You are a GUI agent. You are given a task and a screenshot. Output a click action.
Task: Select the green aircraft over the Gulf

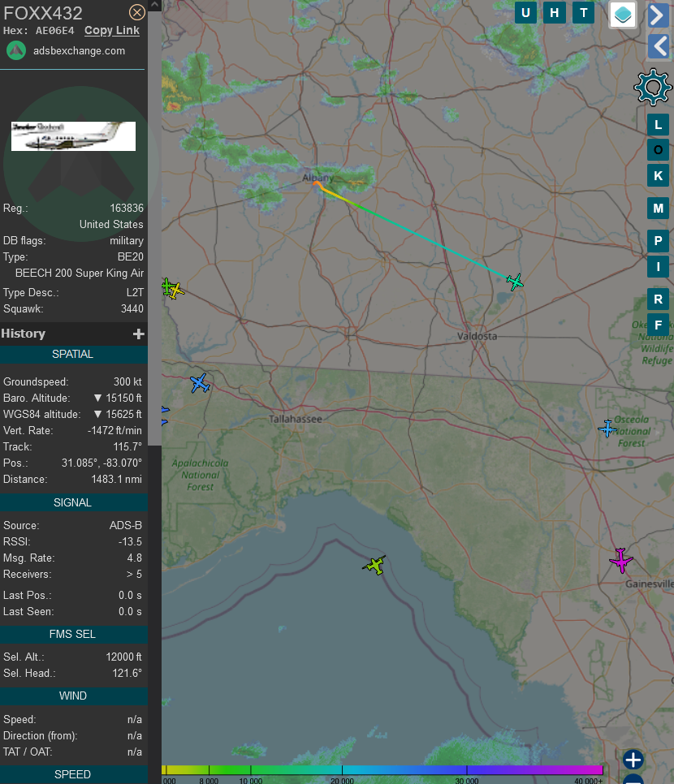[375, 565]
